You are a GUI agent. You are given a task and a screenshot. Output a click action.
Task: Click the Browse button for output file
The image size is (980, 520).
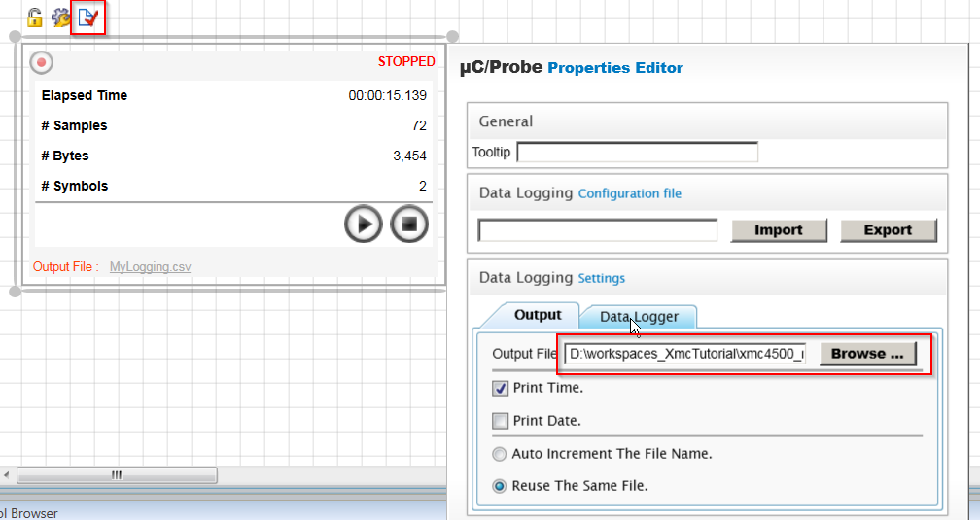867,354
